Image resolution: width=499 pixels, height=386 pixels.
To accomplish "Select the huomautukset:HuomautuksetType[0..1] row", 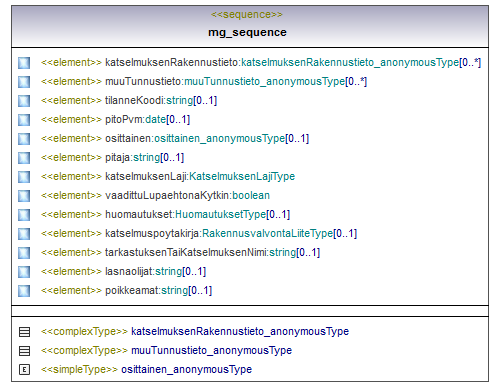I will point(165,215).
